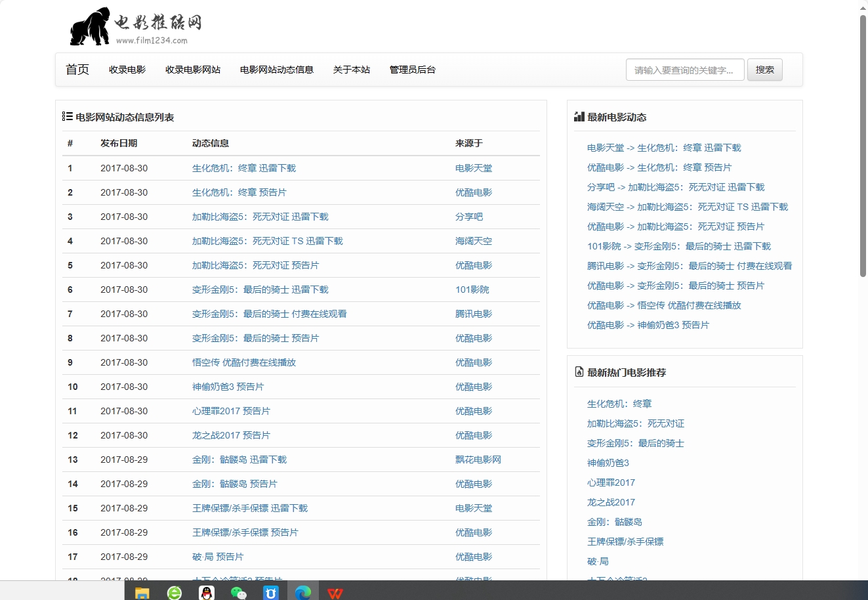The width and height of the screenshot is (868, 600).
Task: Click the search keyword input field
Action: [685, 69]
